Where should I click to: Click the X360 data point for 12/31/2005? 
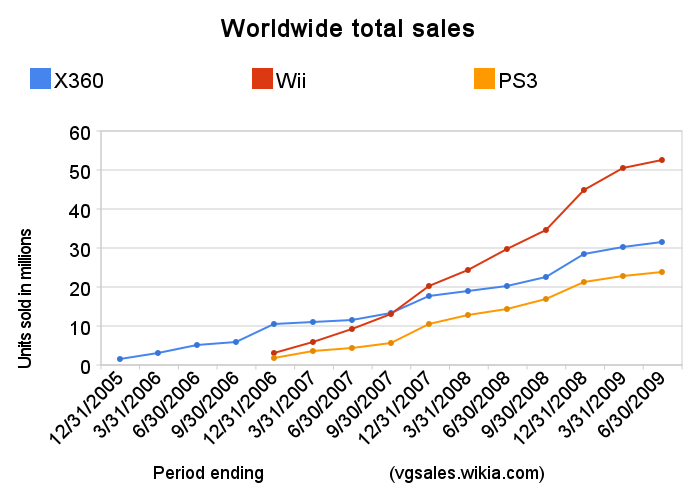[120, 359]
